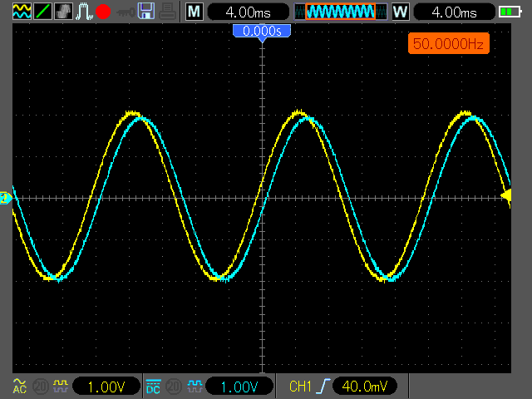Select the M main timebase label
This screenshot has height=399, width=532.
pyautogui.click(x=194, y=12)
